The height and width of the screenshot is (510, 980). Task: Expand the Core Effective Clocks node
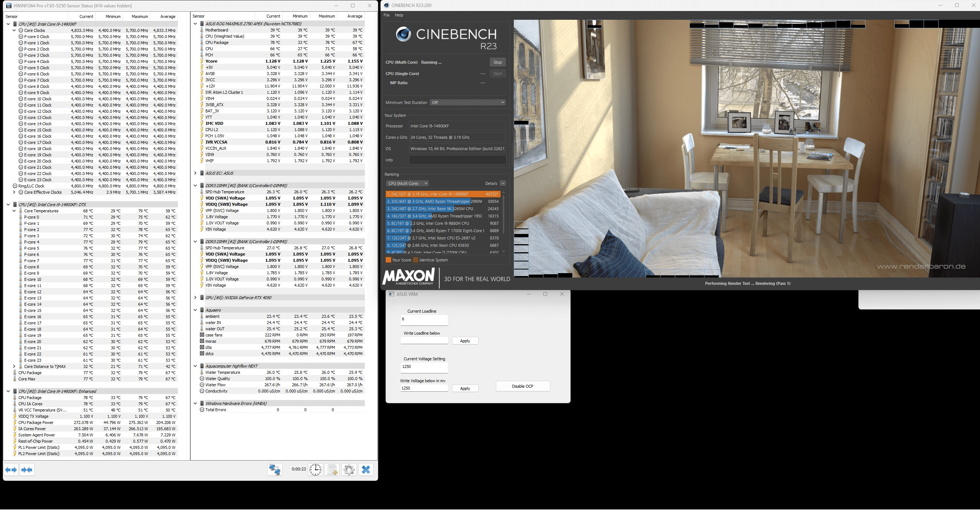[15, 192]
